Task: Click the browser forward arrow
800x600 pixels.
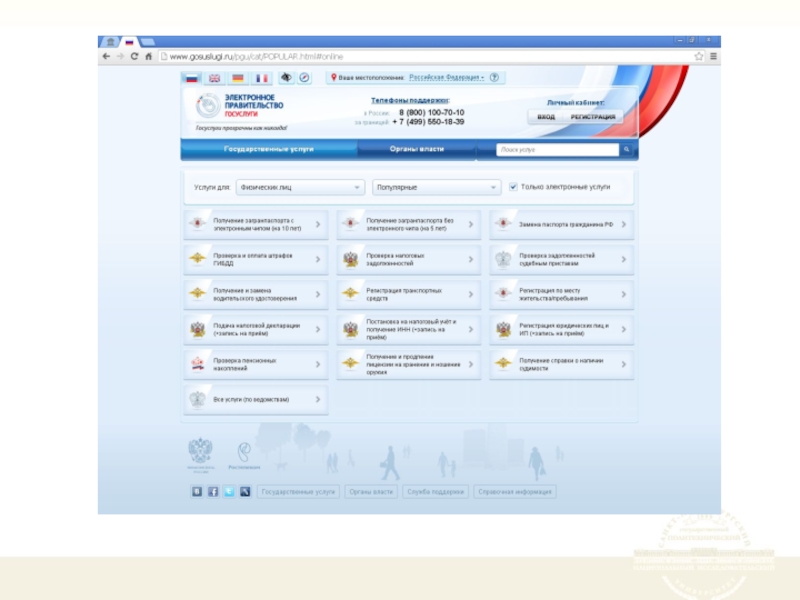Action: pyautogui.click(x=120, y=56)
